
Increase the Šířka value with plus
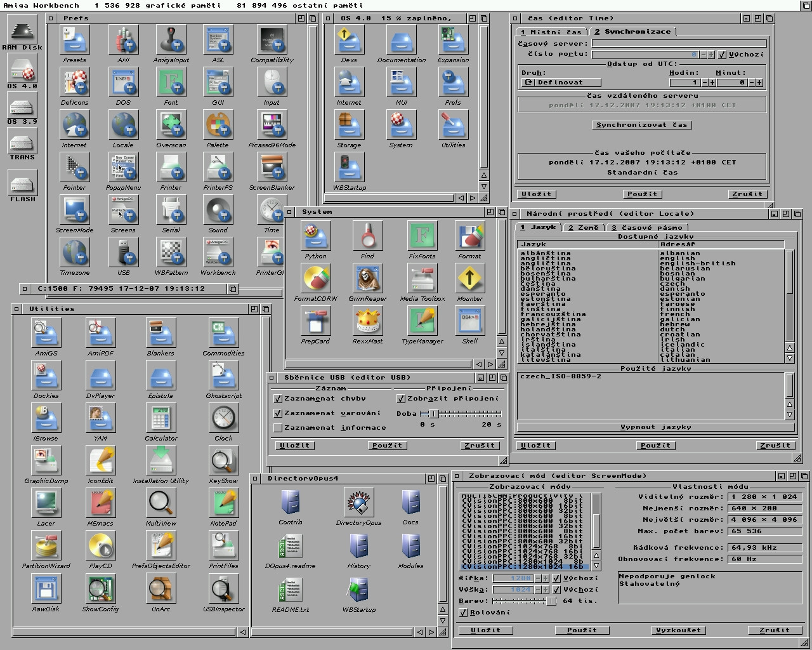[546, 578]
